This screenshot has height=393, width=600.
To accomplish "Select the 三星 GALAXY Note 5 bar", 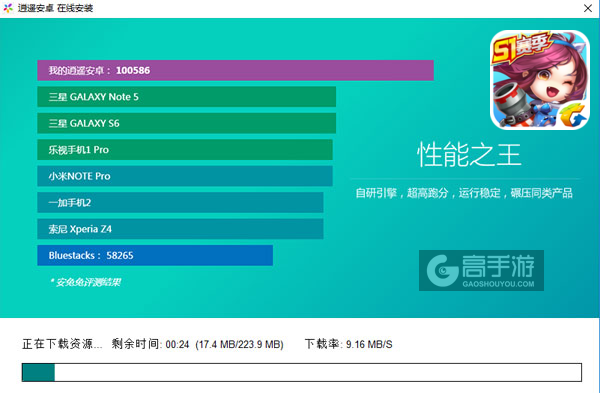I will point(187,97).
